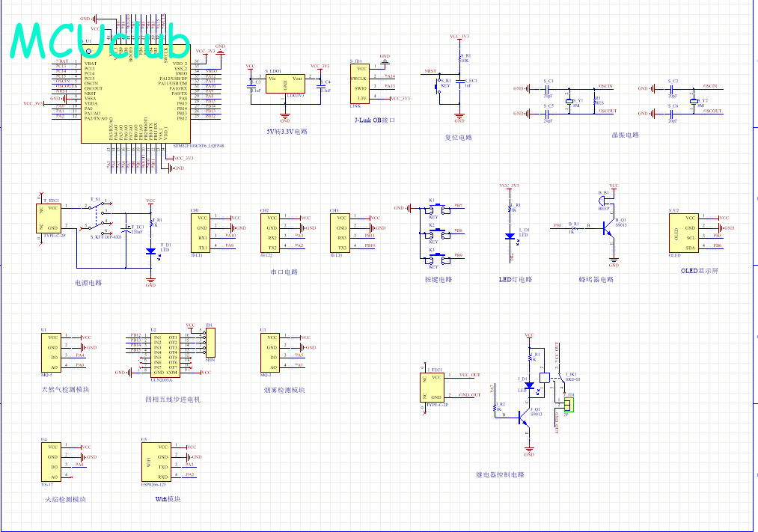Select the K1 push-button key symbol

tap(438, 209)
